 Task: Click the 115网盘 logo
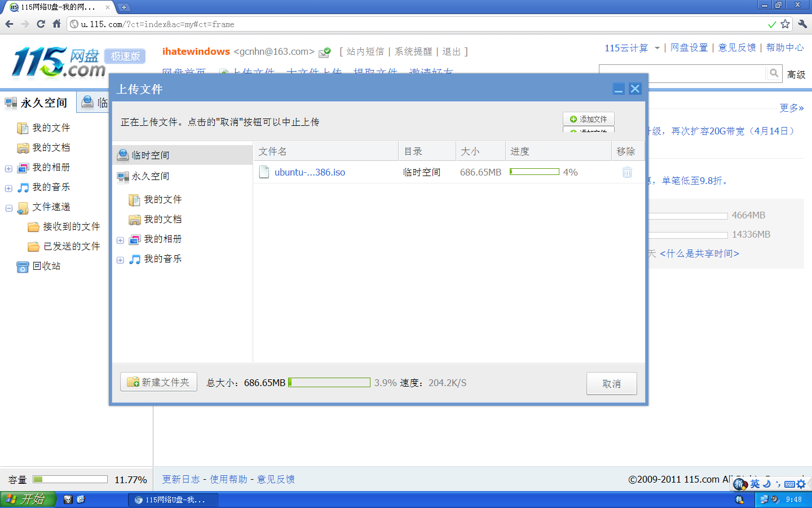58,63
